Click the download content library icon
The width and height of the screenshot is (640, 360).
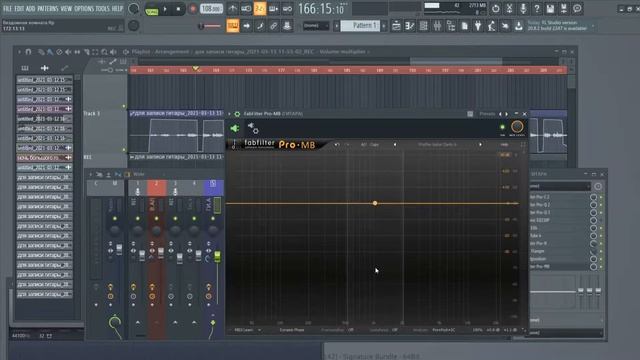519,26
